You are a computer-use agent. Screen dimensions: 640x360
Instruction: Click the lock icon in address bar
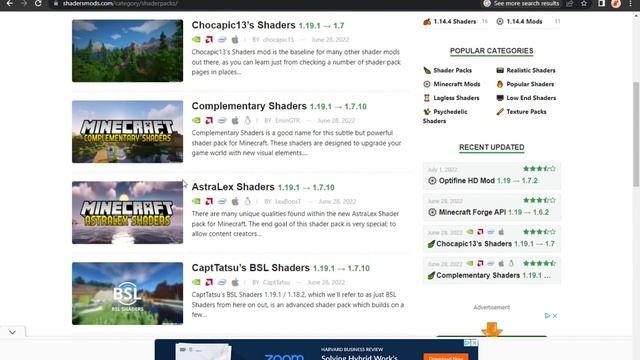56,3
